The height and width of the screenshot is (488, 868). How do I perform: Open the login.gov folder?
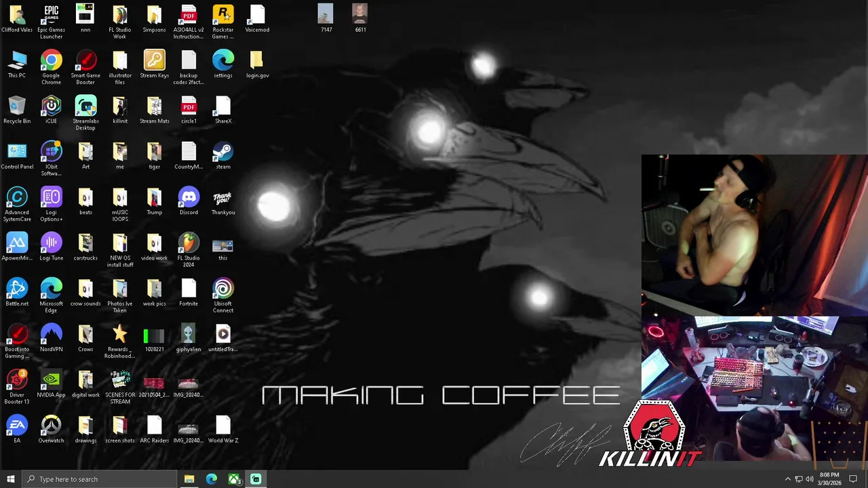point(257,64)
